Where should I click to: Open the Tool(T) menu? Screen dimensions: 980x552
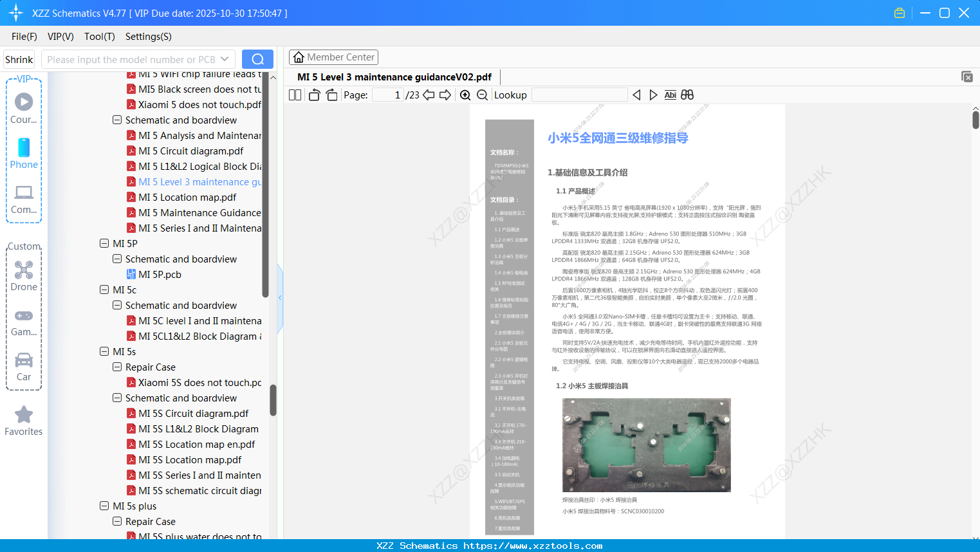(100, 37)
